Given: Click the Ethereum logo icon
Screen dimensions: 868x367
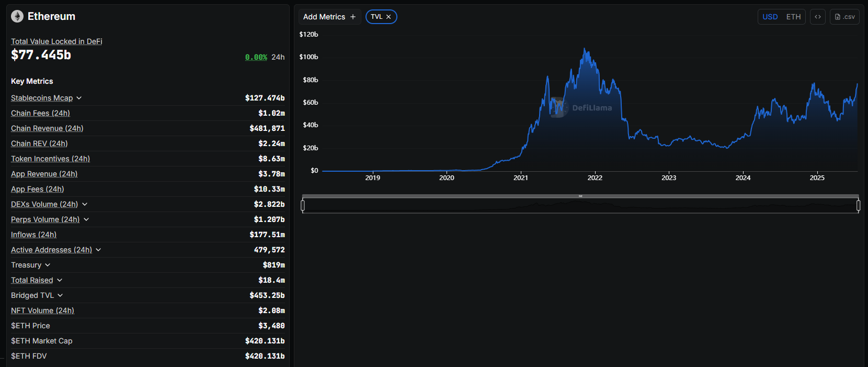Looking at the screenshot, I should pyautogui.click(x=17, y=17).
